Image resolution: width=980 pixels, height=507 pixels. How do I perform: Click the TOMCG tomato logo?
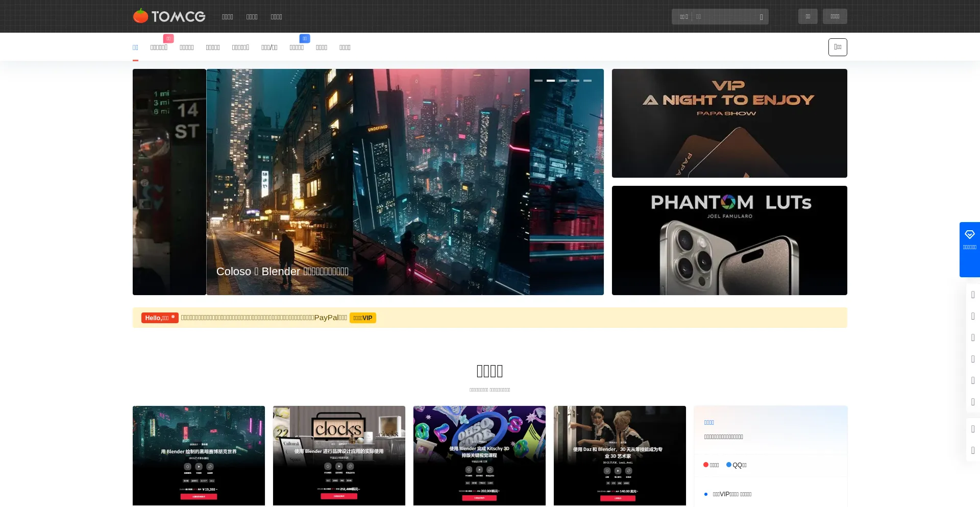point(169,16)
